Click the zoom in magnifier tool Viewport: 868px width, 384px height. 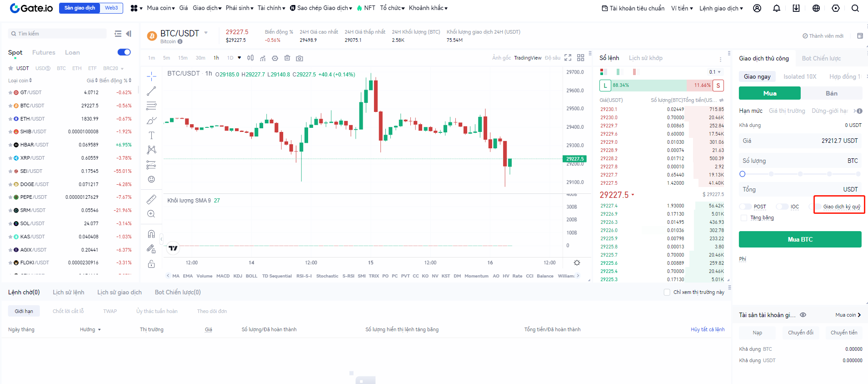click(x=151, y=214)
